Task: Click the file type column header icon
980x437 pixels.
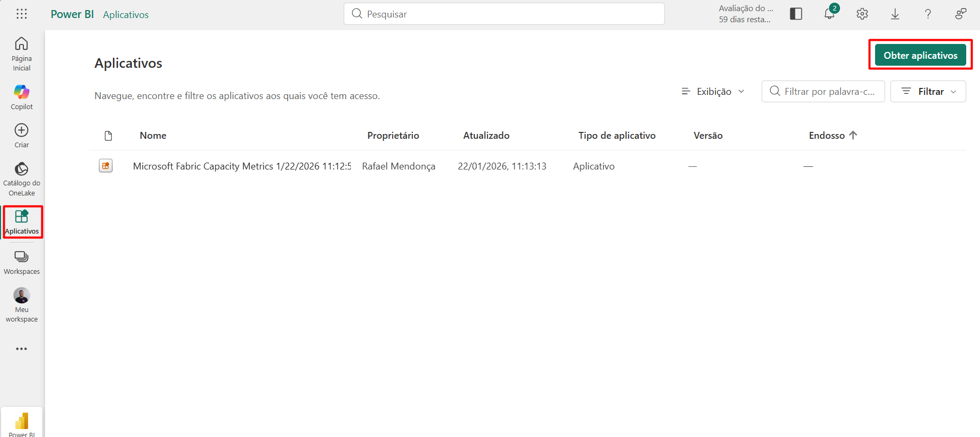Action: [x=108, y=136]
